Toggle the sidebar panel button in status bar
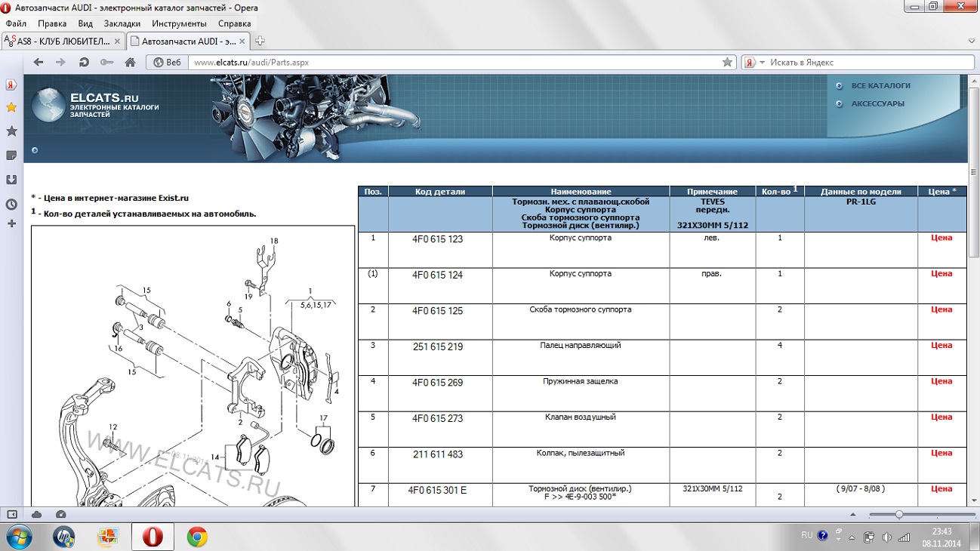 [x=12, y=514]
